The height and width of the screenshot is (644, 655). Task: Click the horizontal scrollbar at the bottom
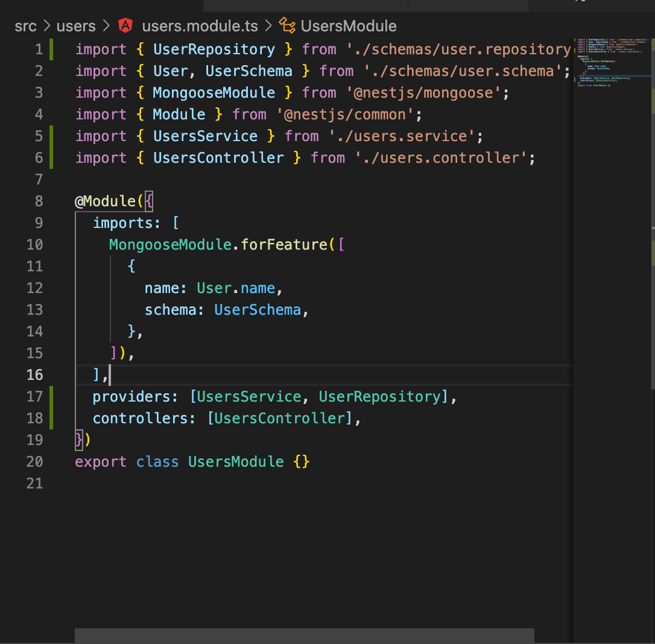(x=305, y=636)
